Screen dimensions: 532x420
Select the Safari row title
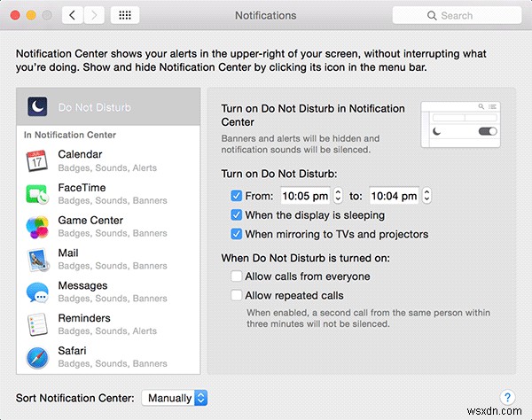[x=72, y=351]
